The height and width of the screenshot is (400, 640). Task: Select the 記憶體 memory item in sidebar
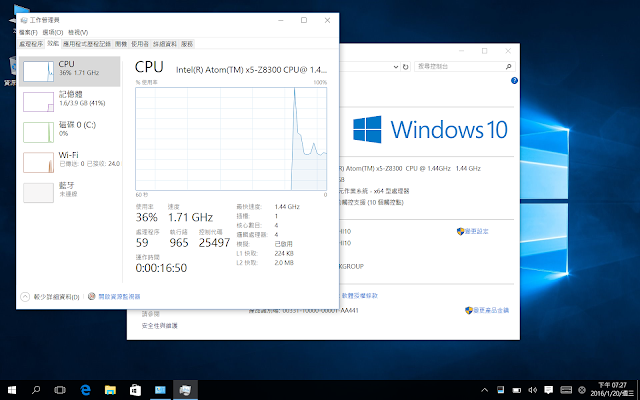pyautogui.click(x=69, y=102)
